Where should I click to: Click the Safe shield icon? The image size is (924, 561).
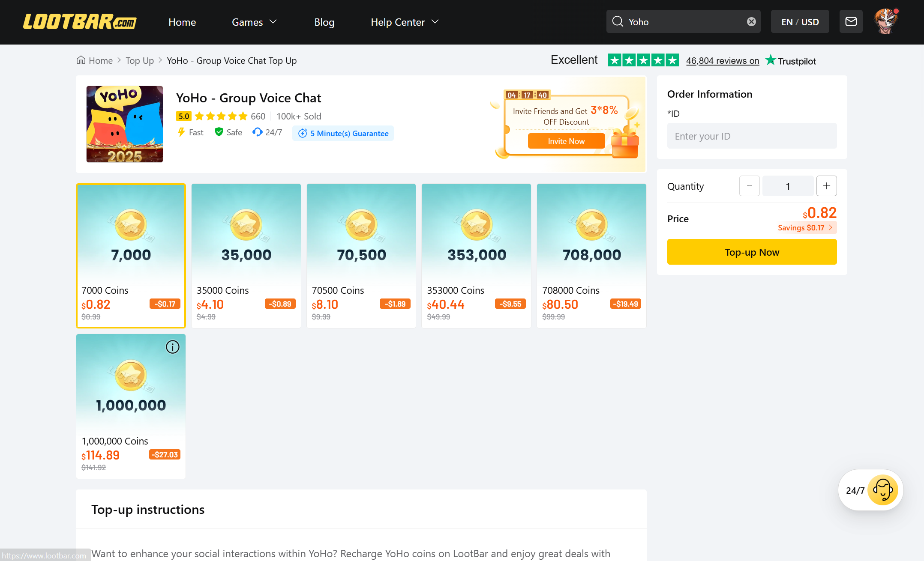click(x=219, y=132)
